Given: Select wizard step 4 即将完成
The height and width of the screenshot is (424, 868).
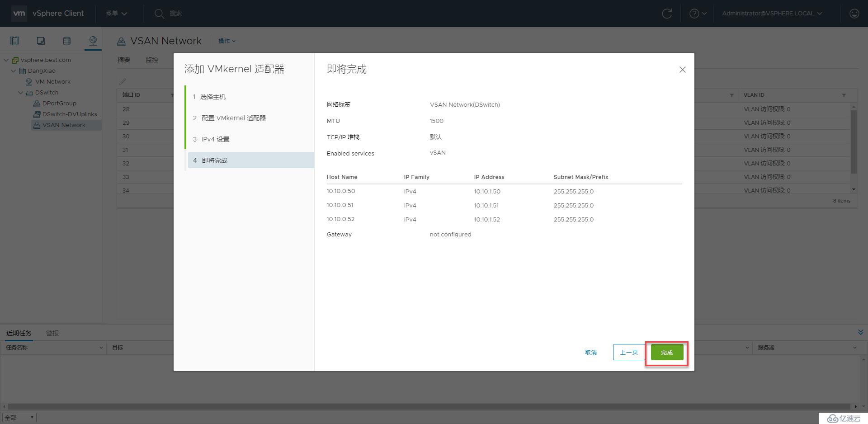Looking at the screenshot, I should [251, 160].
